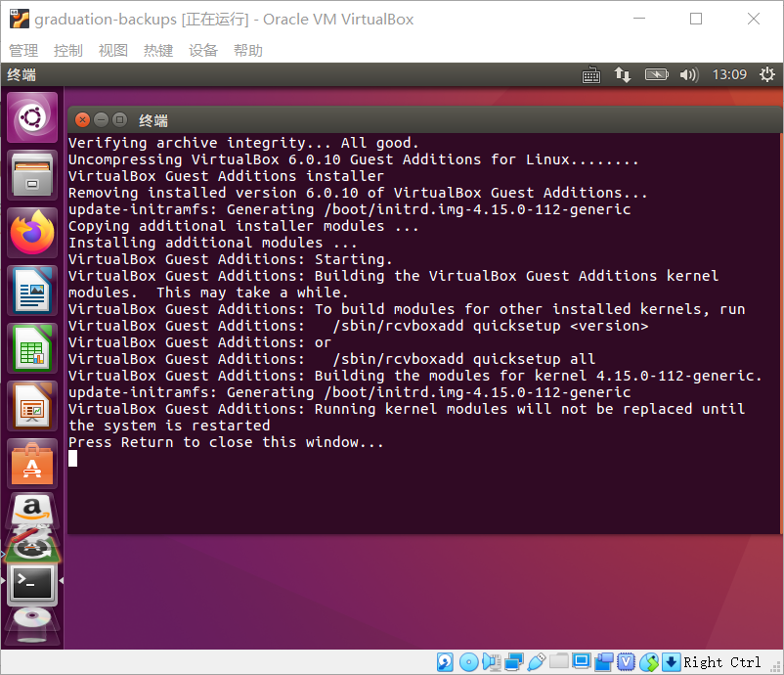
Task: Click the VirtualBox display status icon
Action: [x=582, y=661]
